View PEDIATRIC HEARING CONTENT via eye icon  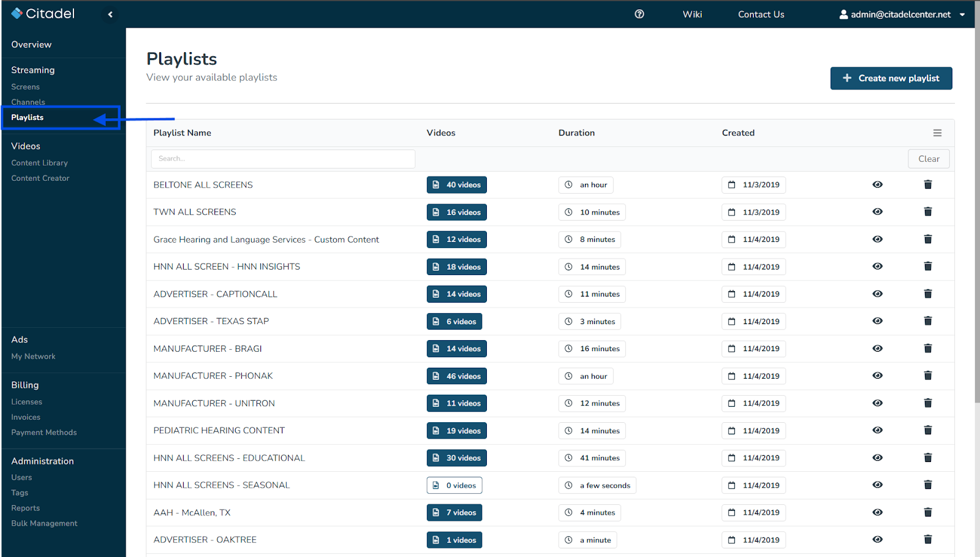878,430
